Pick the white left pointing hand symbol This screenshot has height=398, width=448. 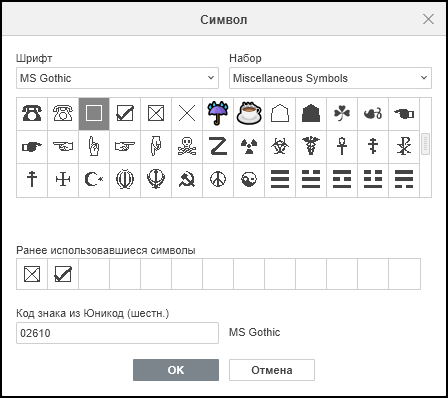pyautogui.click(x=63, y=147)
